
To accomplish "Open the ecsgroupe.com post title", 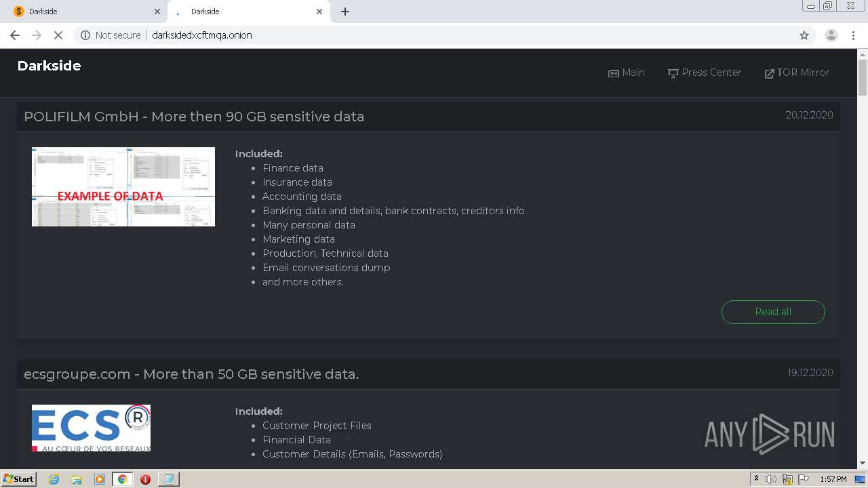I will 191,374.
